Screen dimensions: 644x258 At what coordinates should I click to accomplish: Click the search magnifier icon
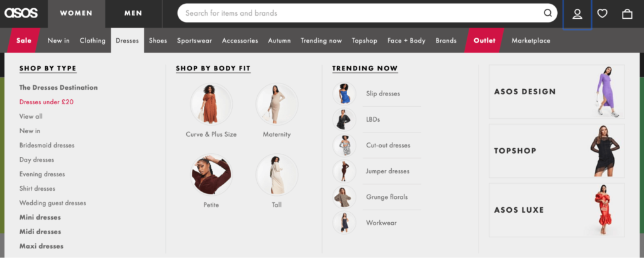click(548, 13)
